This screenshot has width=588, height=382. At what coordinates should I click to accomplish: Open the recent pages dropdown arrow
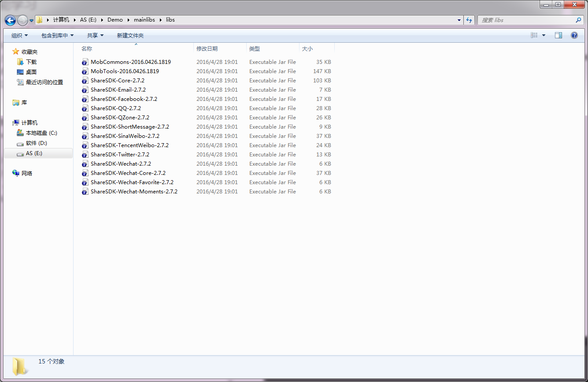[x=32, y=21]
